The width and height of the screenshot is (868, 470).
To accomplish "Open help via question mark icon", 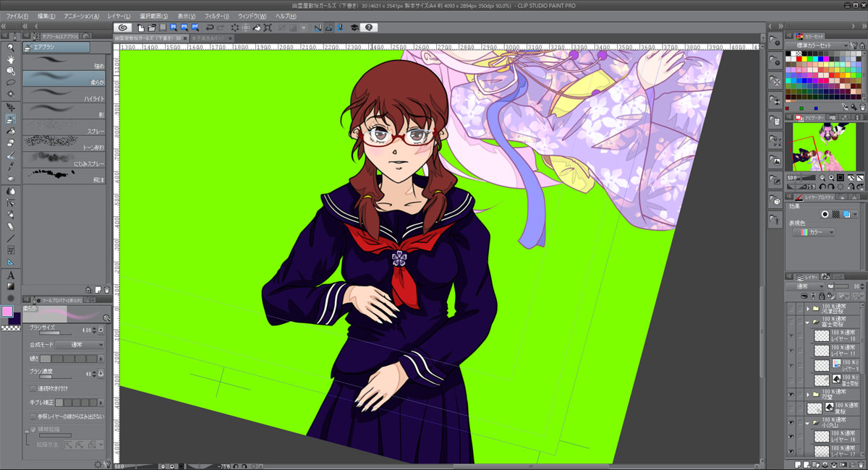I will 368,27.
